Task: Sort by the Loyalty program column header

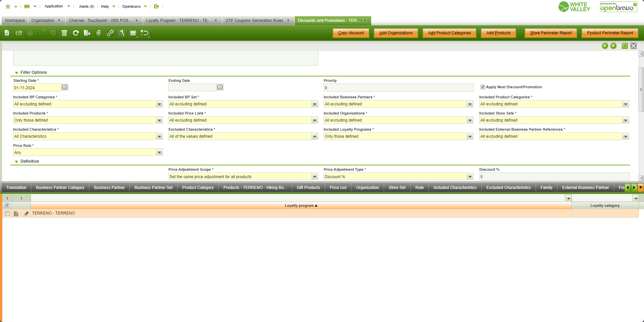Action: point(301,205)
